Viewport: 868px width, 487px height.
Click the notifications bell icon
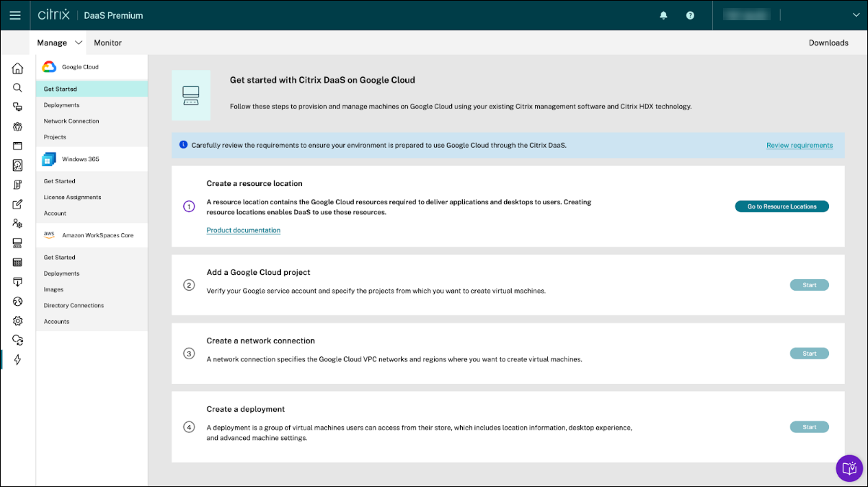663,15
